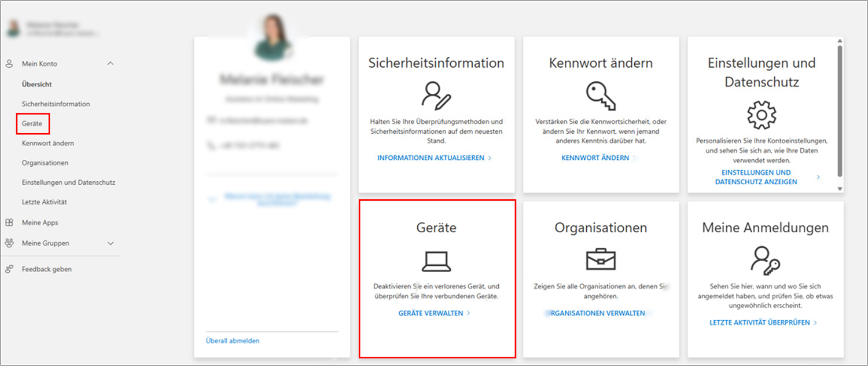Open Organisationen in the left sidebar

[x=45, y=163]
